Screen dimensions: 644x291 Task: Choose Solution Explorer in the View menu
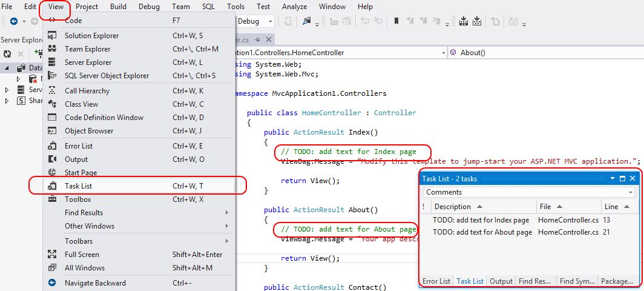139,36
